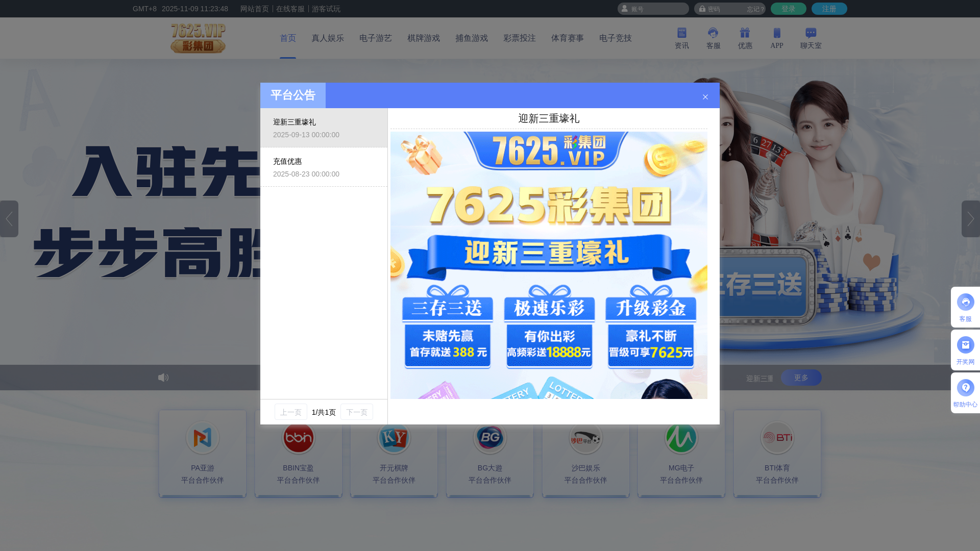Click the 平台公告 dialog title tab
980x551 pixels.
pos(293,95)
